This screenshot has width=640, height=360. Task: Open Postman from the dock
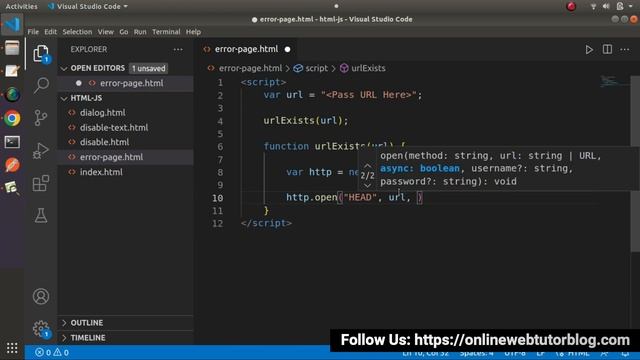12,165
